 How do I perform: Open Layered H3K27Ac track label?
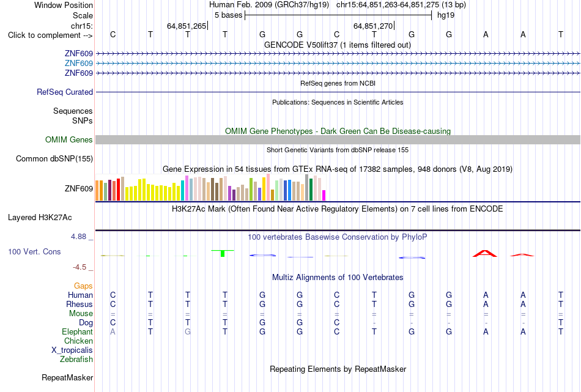(40, 218)
